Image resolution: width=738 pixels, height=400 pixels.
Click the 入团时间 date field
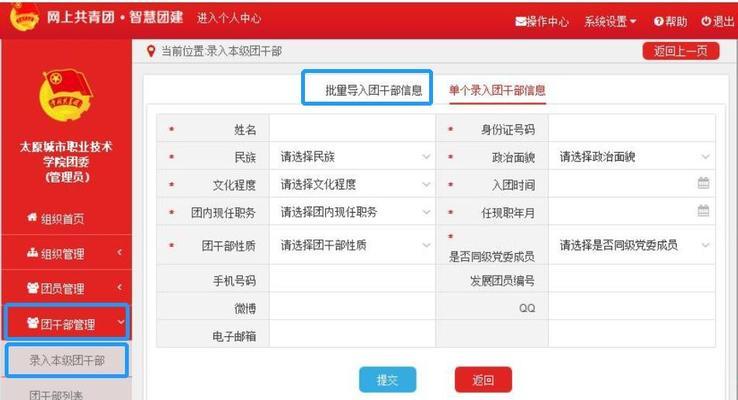[632, 184]
